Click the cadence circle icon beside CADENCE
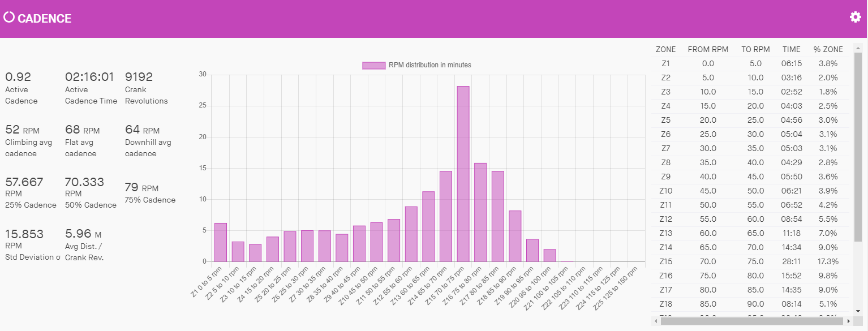Image resolution: width=868 pixels, height=331 pixels. click(8, 17)
